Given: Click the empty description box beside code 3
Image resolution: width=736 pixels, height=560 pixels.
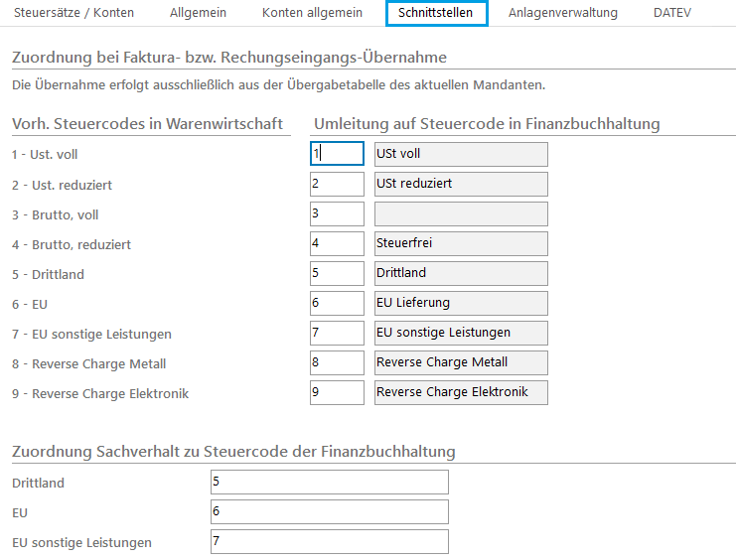Looking at the screenshot, I should [x=460, y=213].
